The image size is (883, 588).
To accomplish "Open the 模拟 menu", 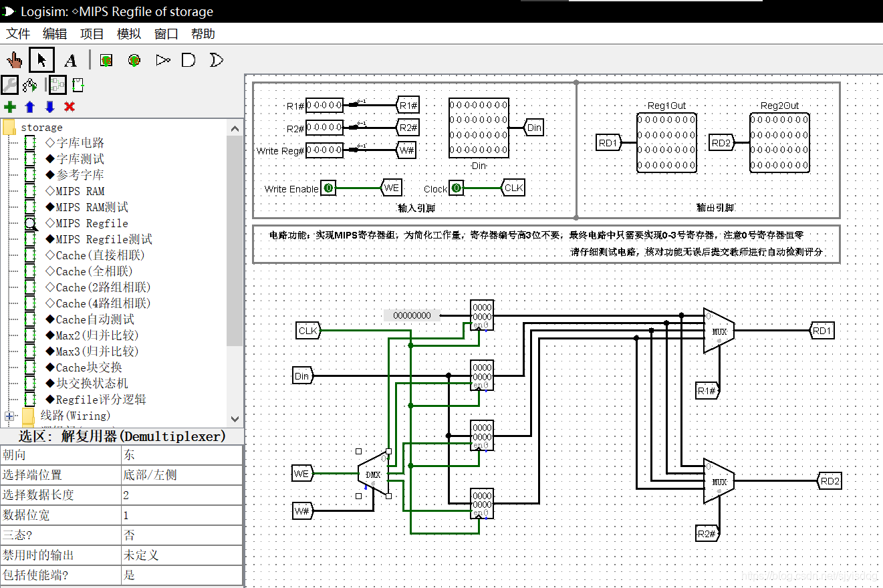I will tap(129, 34).
